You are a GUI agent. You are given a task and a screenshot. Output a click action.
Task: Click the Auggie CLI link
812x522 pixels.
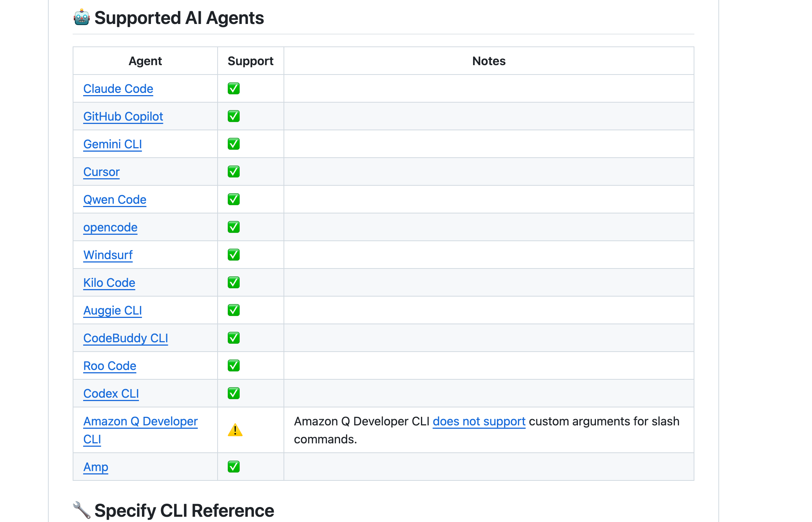click(112, 310)
